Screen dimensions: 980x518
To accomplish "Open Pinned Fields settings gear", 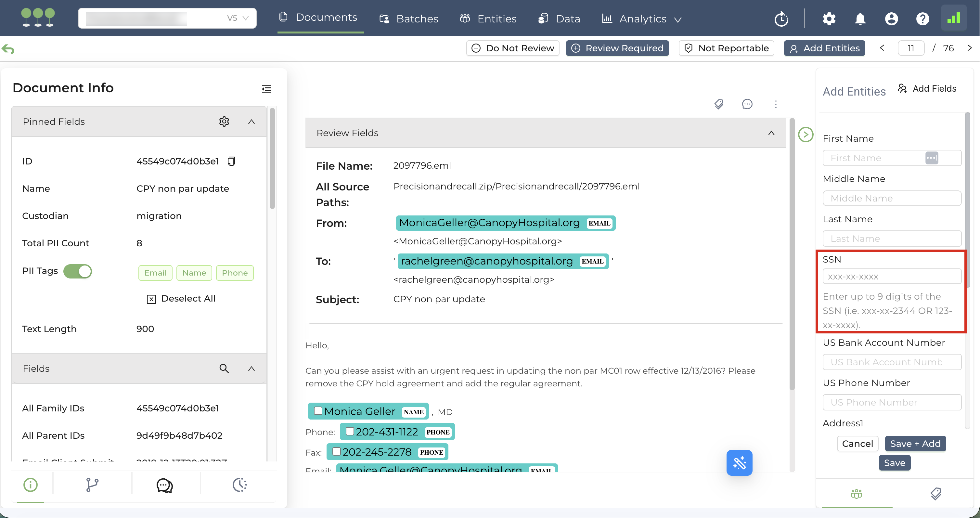I will pyautogui.click(x=224, y=122).
